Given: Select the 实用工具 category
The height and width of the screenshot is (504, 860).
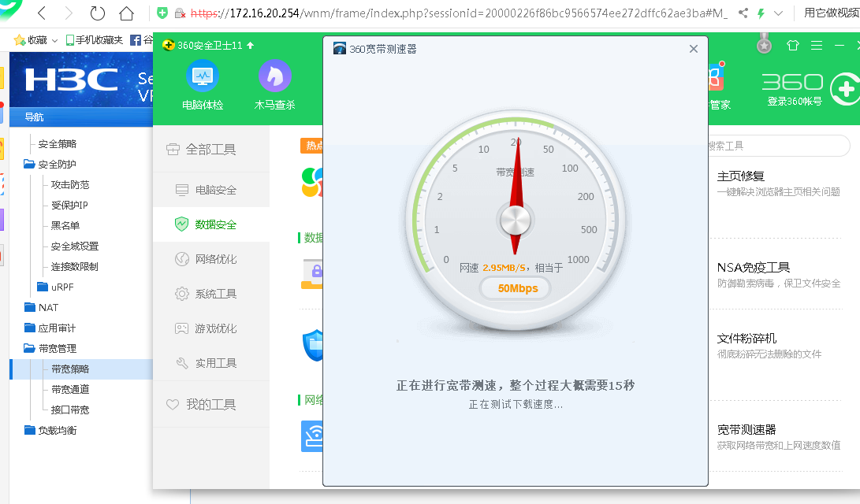Looking at the screenshot, I should point(211,363).
